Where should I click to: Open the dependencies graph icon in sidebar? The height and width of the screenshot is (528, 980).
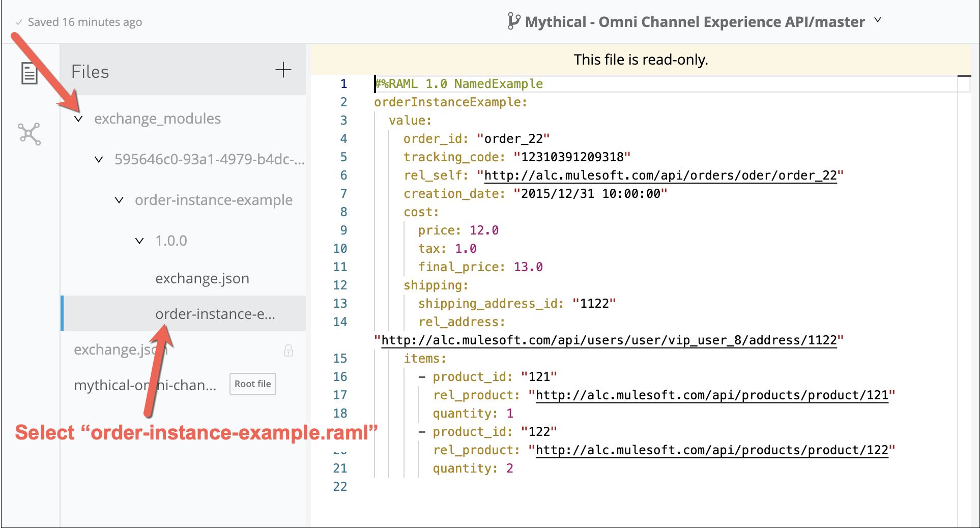click(x=29, y=134)
